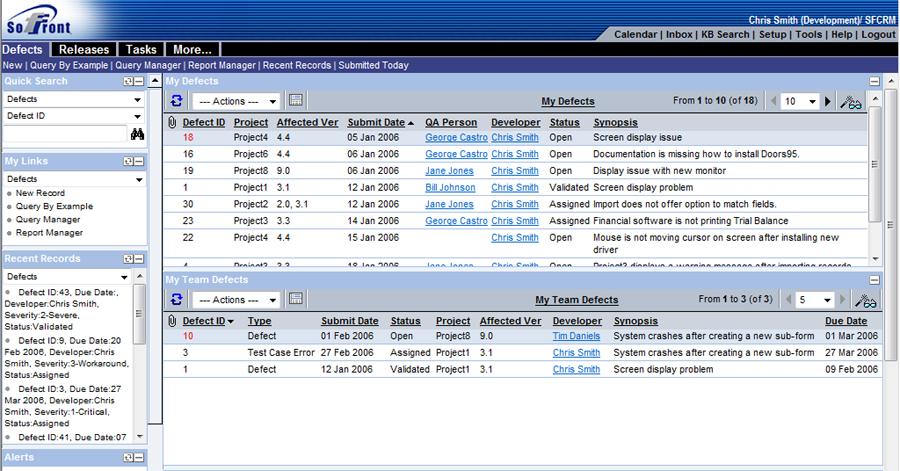Minimize the Quick Search panel
This screenshot has height=471, width=900.
(139, 81)
